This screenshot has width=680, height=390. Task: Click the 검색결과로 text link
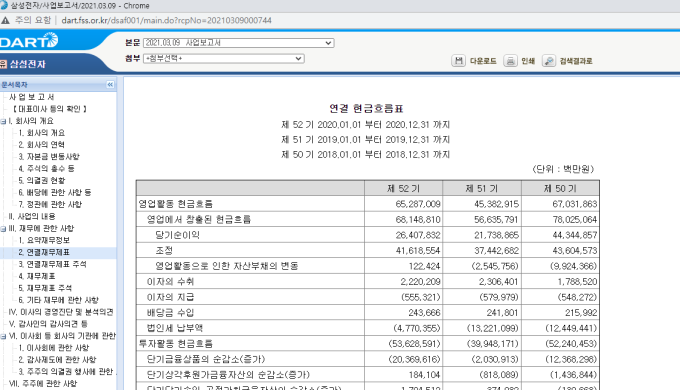coord(576,61)
